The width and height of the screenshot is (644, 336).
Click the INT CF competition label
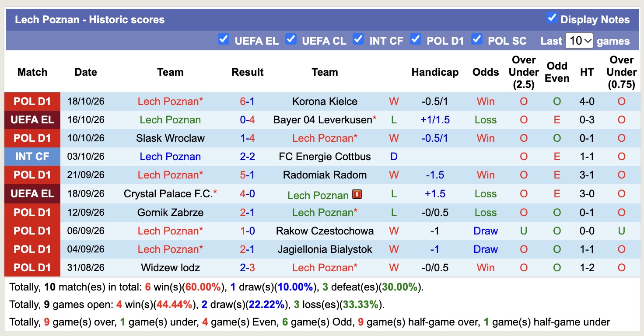32,157
